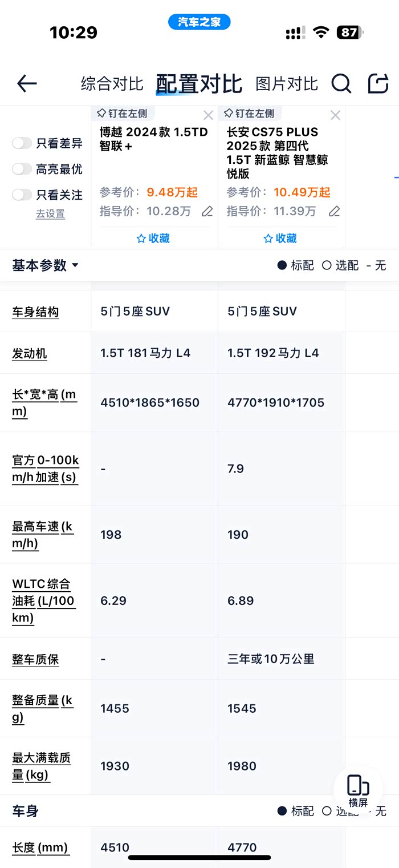Turn on 高亮最优 highlighting

[x=22, y=169]
